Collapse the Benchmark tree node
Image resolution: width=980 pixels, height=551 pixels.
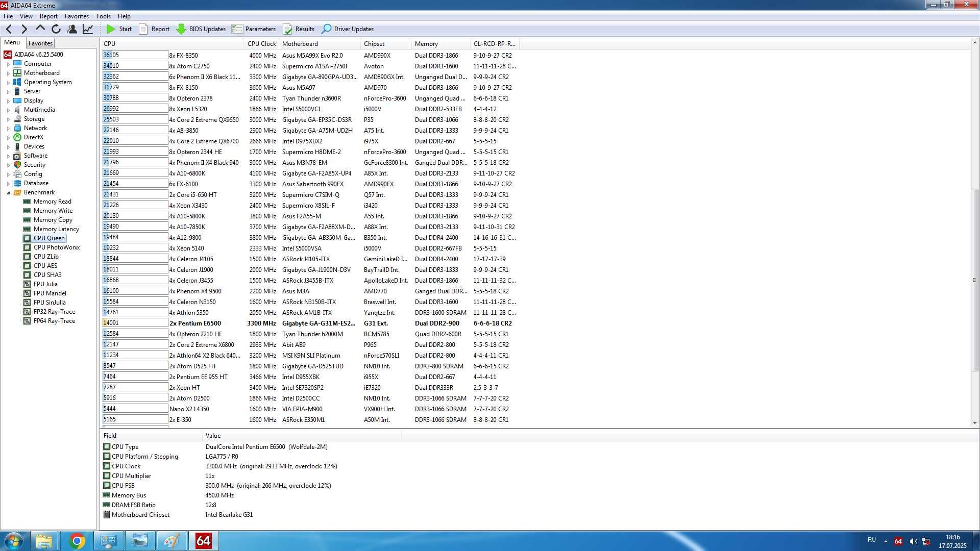pyautogui.click(x=8, y=193)
